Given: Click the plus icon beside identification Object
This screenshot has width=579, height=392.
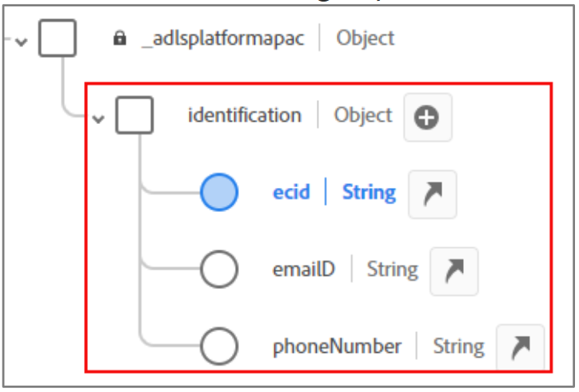Looking at the screenshot, I should click(x=428, y=118).
